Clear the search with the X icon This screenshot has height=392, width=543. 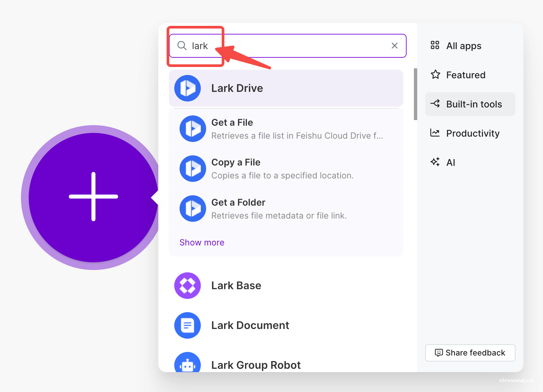(394, 46)
